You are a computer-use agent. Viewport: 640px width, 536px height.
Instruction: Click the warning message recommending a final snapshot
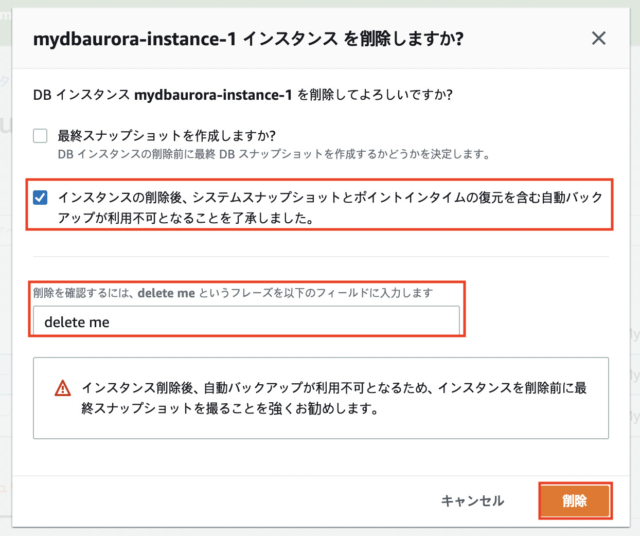(x=334, y=398)
